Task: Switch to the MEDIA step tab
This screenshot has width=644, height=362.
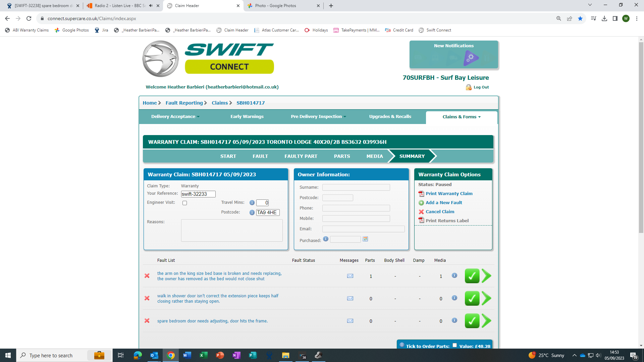Action: click(x=374, y=156)
